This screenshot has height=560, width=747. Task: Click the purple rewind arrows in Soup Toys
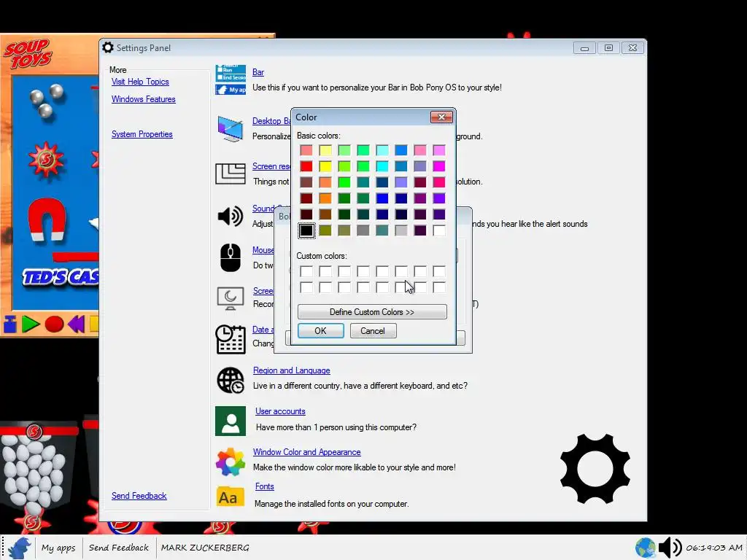(x=76, y=324)
